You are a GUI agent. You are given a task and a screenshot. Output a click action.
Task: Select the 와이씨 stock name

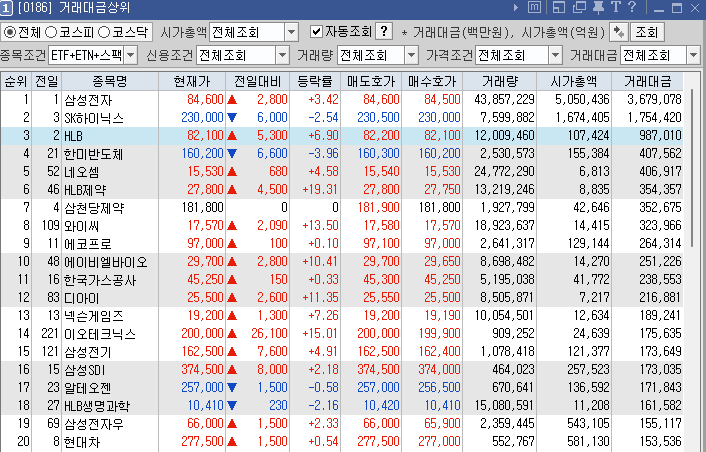81,226
